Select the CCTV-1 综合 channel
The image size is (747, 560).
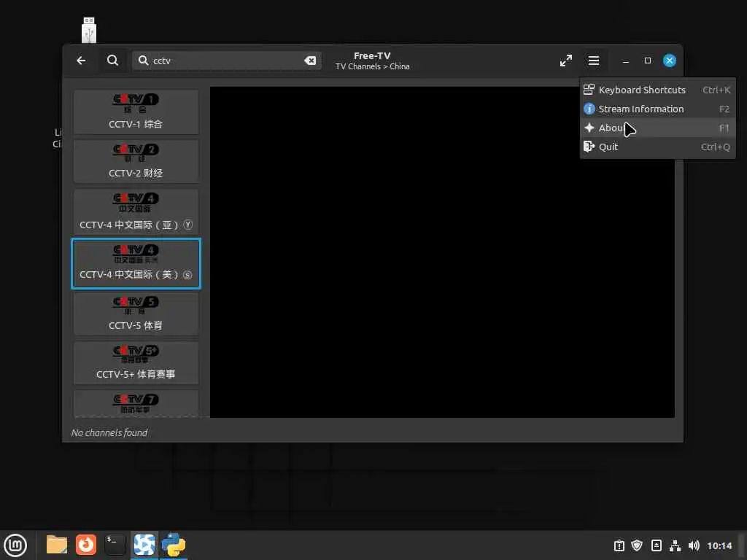pos(136,112)
